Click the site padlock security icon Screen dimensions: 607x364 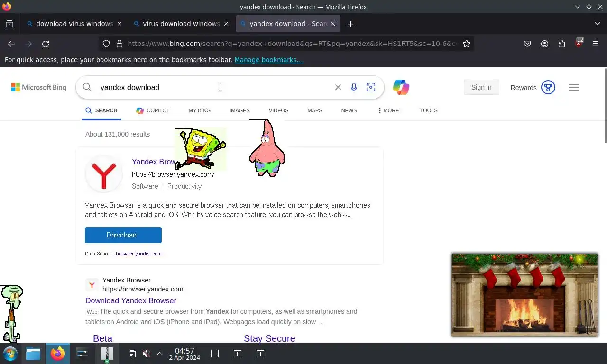coord(120,44)
